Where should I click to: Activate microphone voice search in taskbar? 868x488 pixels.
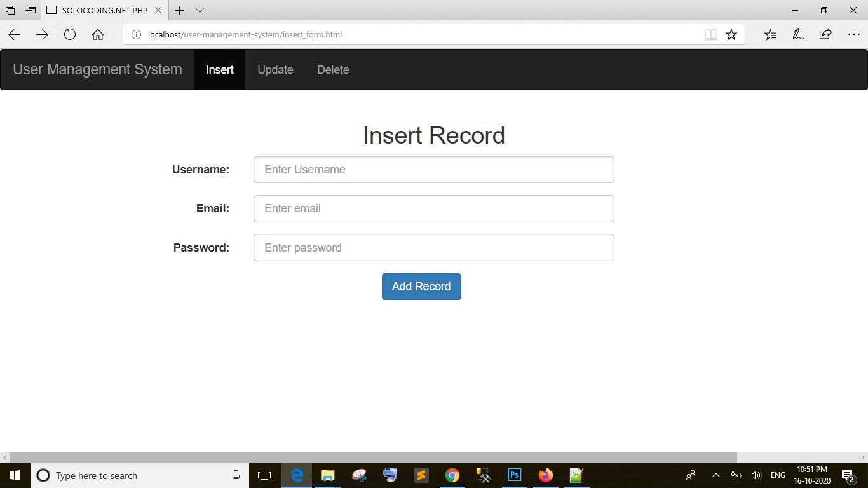point(236,475)
